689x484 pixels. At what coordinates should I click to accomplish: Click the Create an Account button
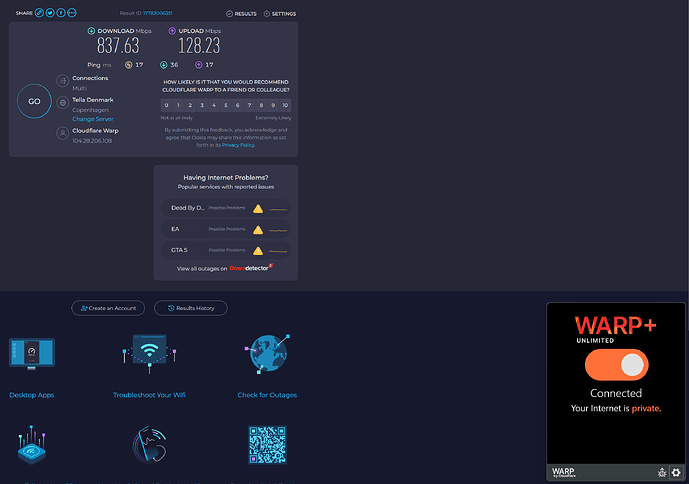(108, 308)
